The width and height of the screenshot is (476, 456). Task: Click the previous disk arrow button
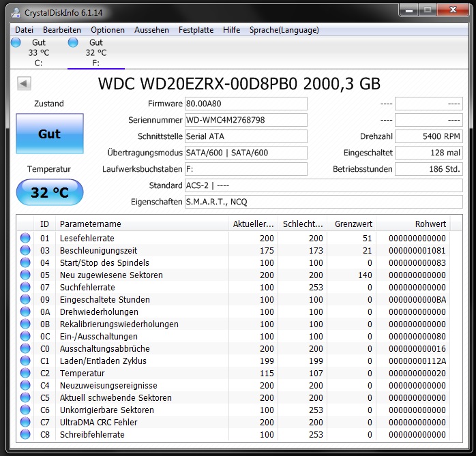coord(24,83)
